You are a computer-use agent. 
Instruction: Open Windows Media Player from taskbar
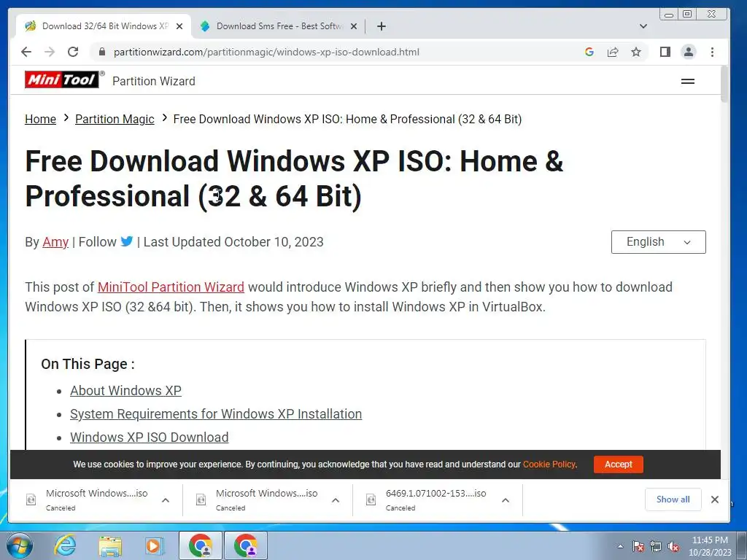(154, 545)
